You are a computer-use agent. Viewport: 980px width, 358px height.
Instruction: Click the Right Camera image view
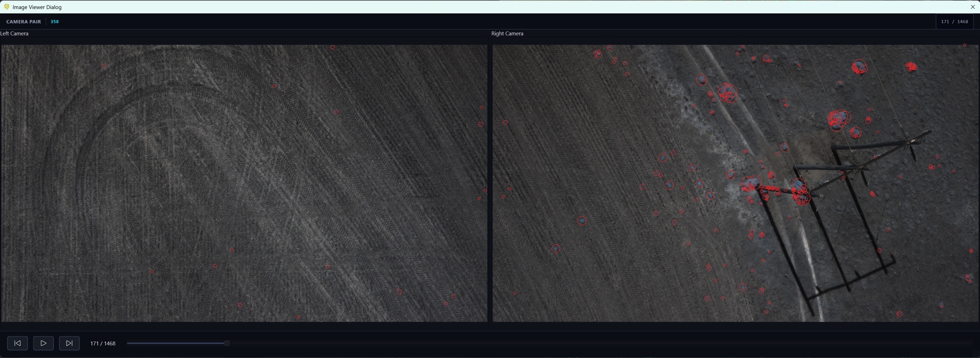(x=735, y=183)
